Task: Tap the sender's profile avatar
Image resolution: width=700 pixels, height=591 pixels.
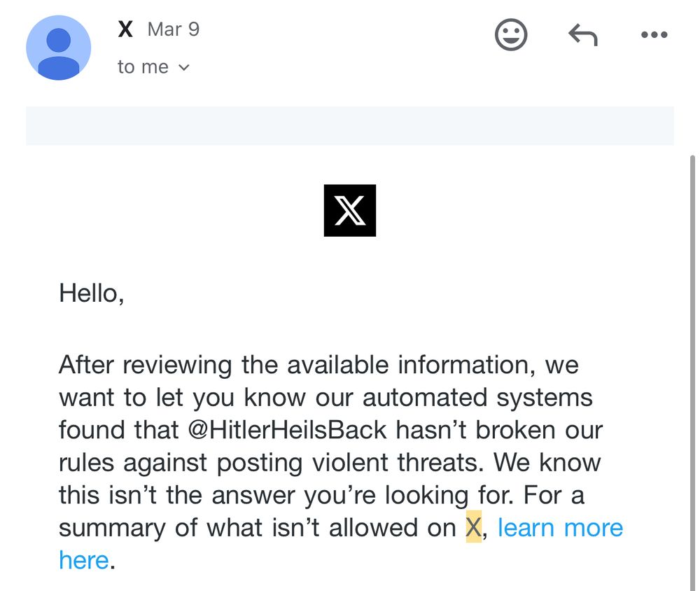Action: coord(58,48)
